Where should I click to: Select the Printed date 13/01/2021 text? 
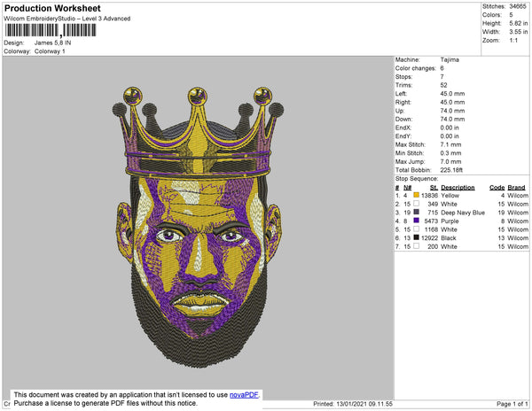[x=353, y=404]
